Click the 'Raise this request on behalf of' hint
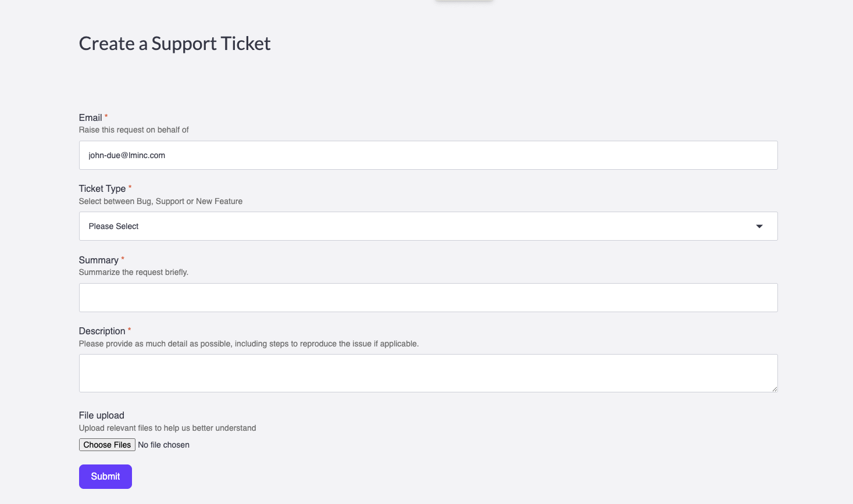 click(x=134, y=130)
